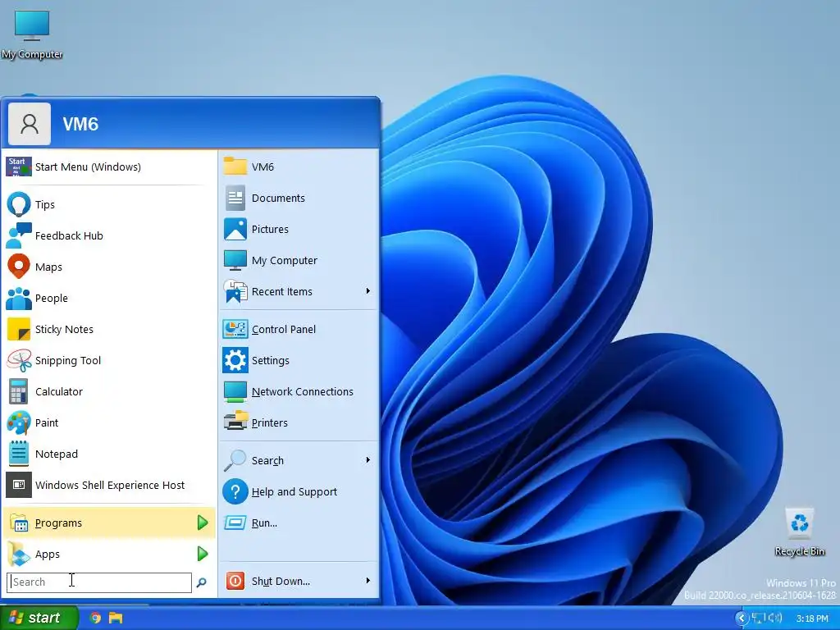
Task: Open the VM6 user folder icon
Action: tap(235, 166)
